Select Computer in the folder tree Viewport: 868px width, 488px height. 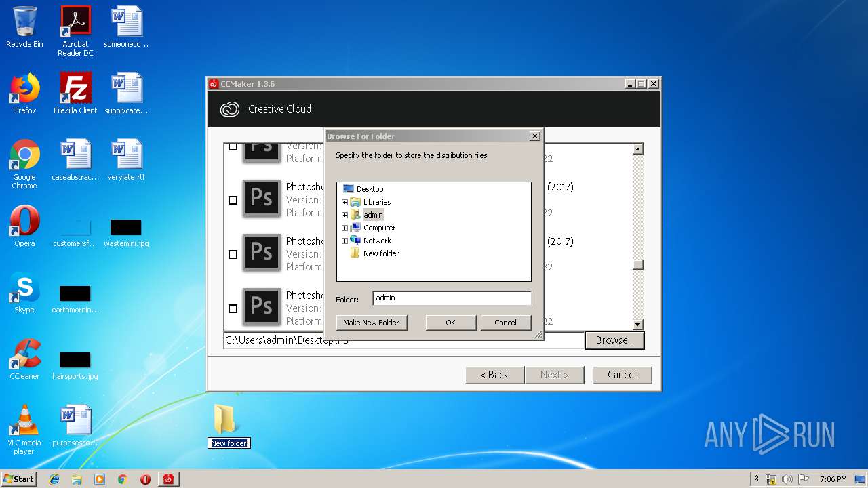click(379, 228)
